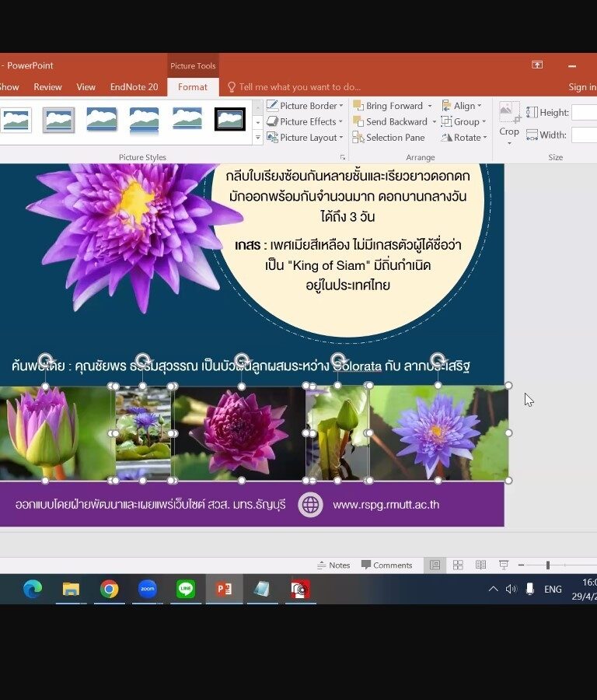The width and height of the screenshot is (597, 700).
Task: Click the zoom out minus button
Action: (x=521, y=565)
